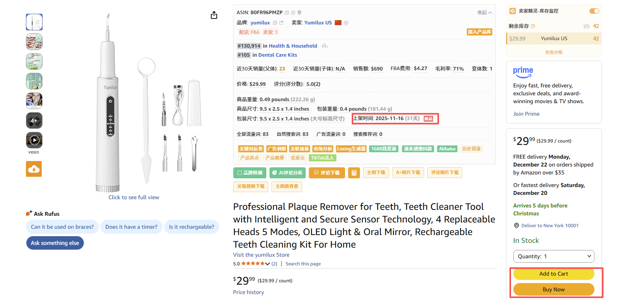Open the brand share icon next to yumilux
644x300 pixels.
[281, 23]
